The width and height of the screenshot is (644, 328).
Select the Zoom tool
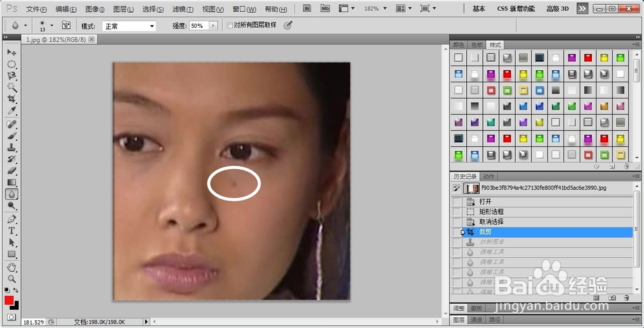click(12, 279)
